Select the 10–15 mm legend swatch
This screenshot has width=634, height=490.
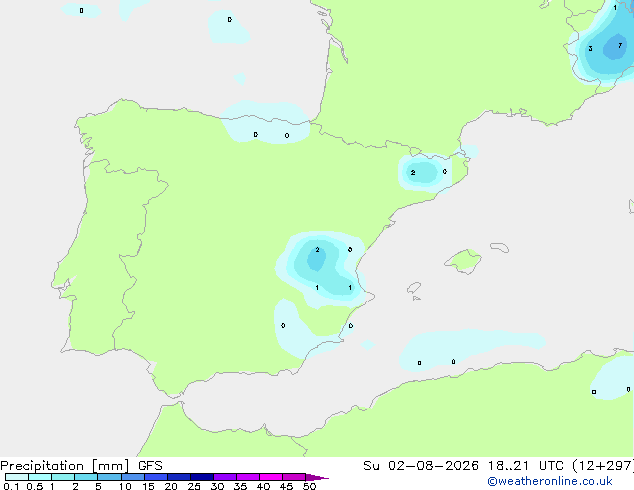(x=132, y=477)
